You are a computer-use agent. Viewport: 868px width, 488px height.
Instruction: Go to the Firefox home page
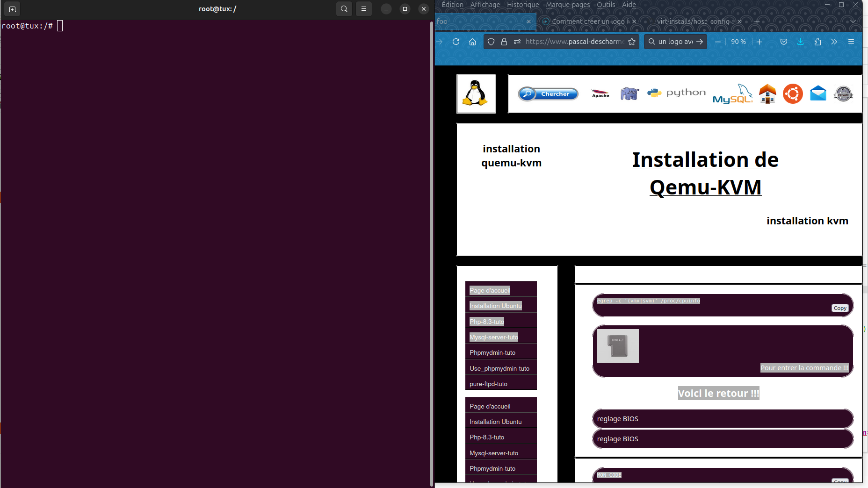[x=473, y=42]
